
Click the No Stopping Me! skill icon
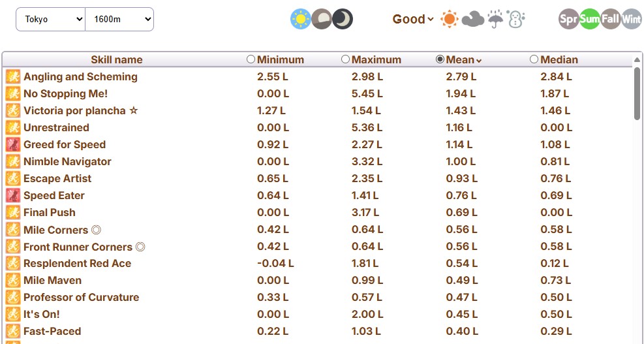point(13,94)
